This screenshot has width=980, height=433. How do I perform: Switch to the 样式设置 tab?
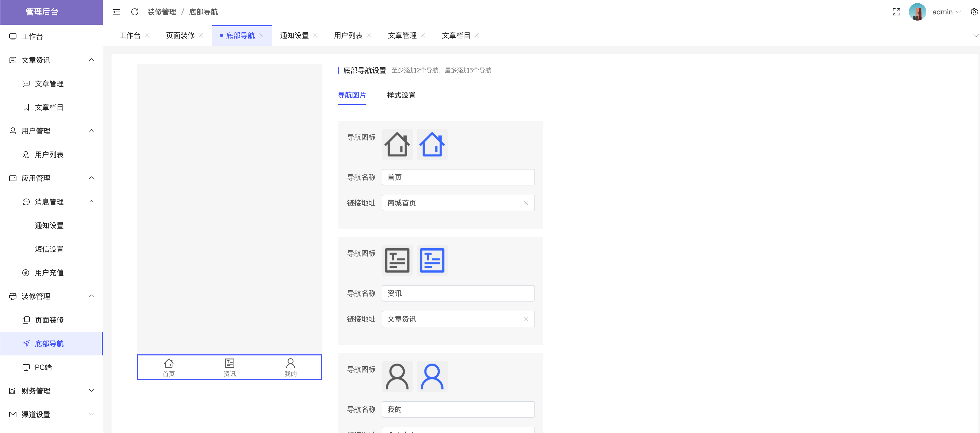(x=401, y=95)
